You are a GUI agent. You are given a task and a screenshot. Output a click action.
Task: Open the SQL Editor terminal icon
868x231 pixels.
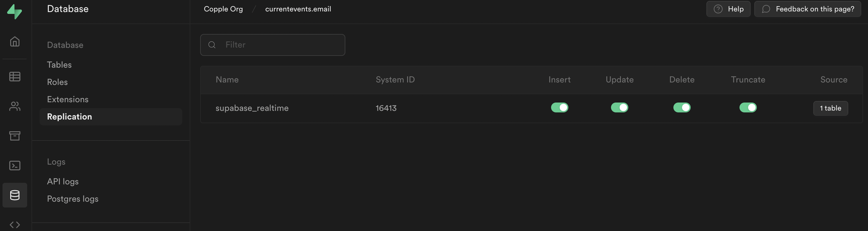coord(15,165)
